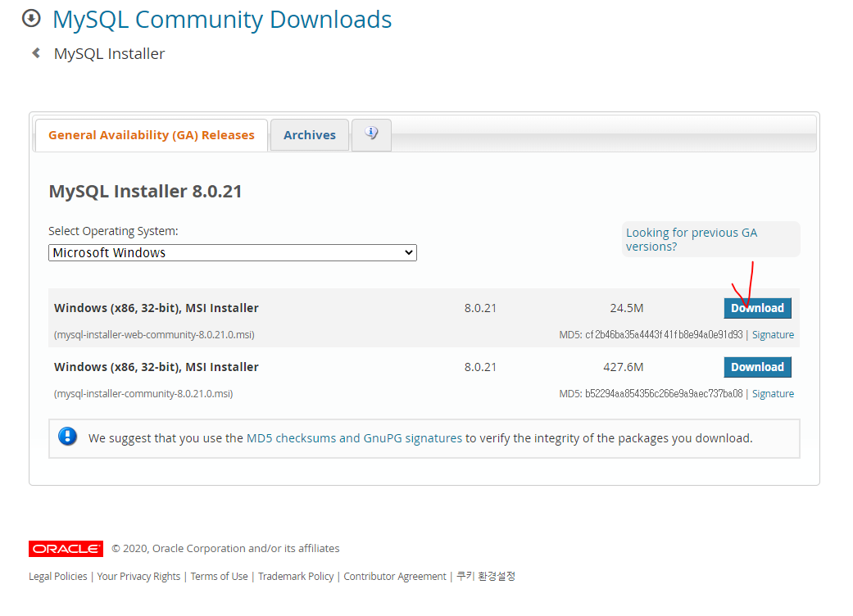This screenshot has height=616, width=853.
Task: Open the Legal Policies footer link
Action: click(57, 577)
